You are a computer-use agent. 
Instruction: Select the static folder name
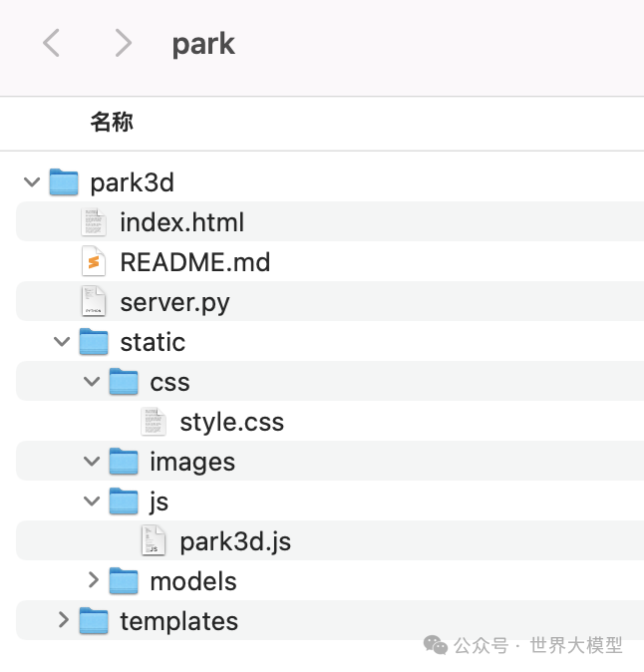click(153, 342)
